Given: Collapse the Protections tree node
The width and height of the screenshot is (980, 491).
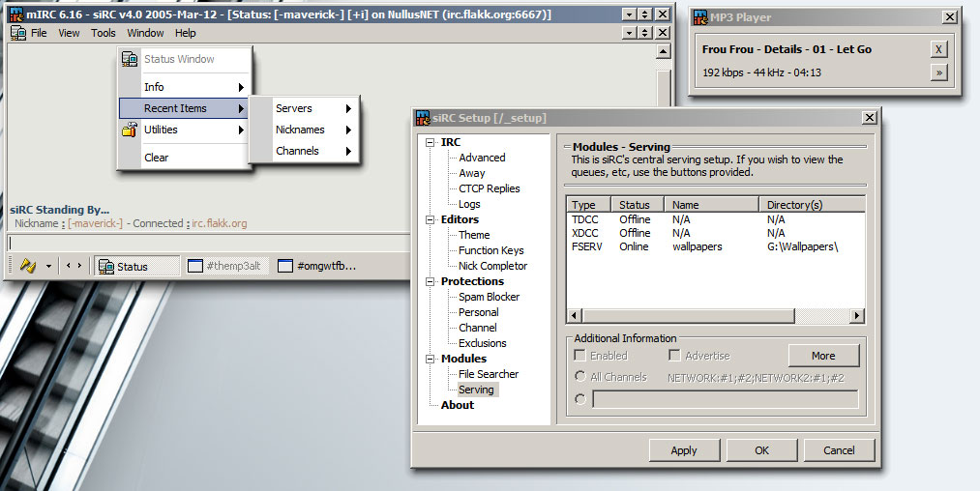Looking at the screenshot, I should tap(430, 281).
